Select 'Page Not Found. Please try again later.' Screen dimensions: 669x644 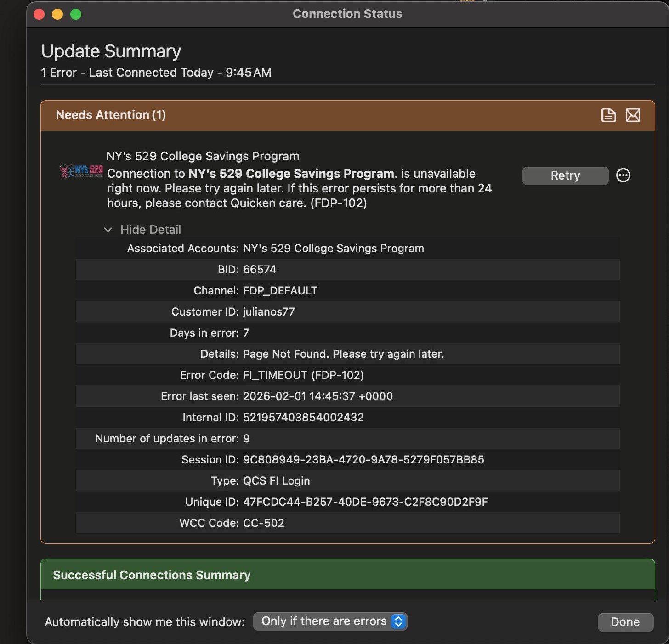tap(343, 354)
